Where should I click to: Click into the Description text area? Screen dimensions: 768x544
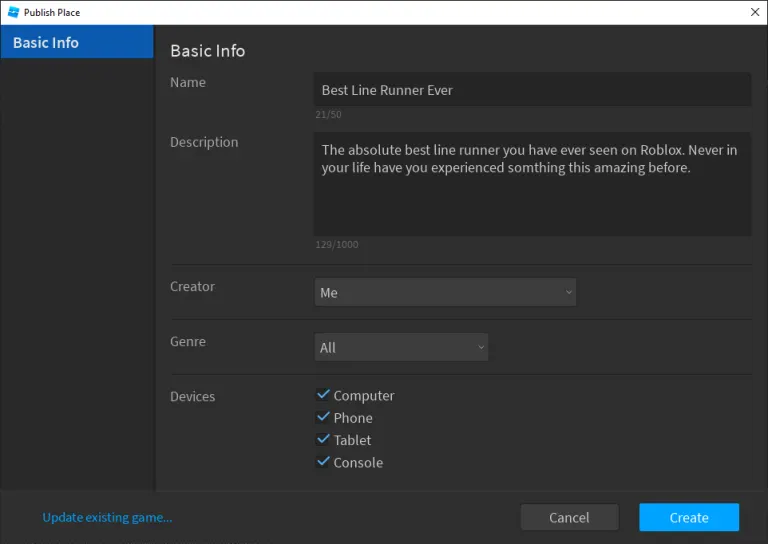532,184
